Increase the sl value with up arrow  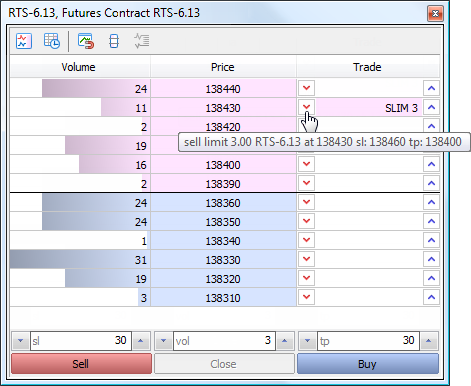click(141, 341)
